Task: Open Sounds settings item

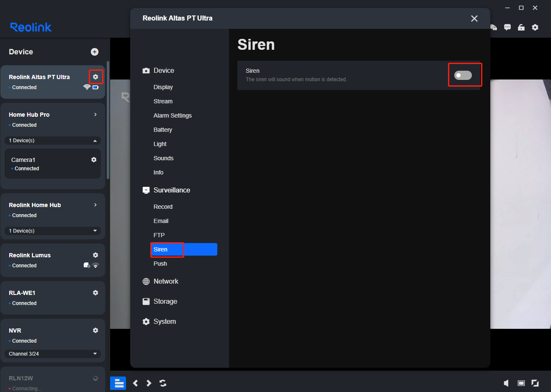Action: [x=164, y=158]
